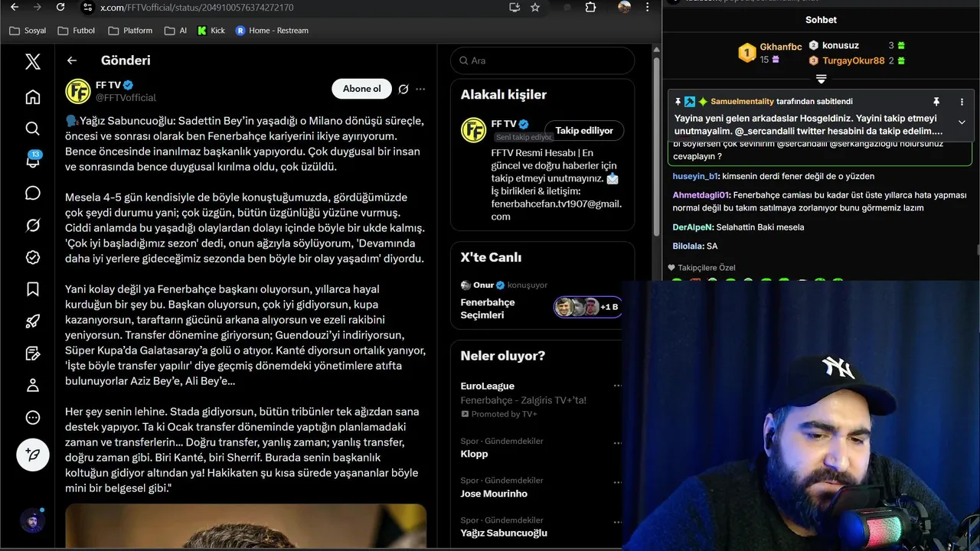
Task: Join the Fenerbahçe Seçimleri live space
Action: (542, 301)
